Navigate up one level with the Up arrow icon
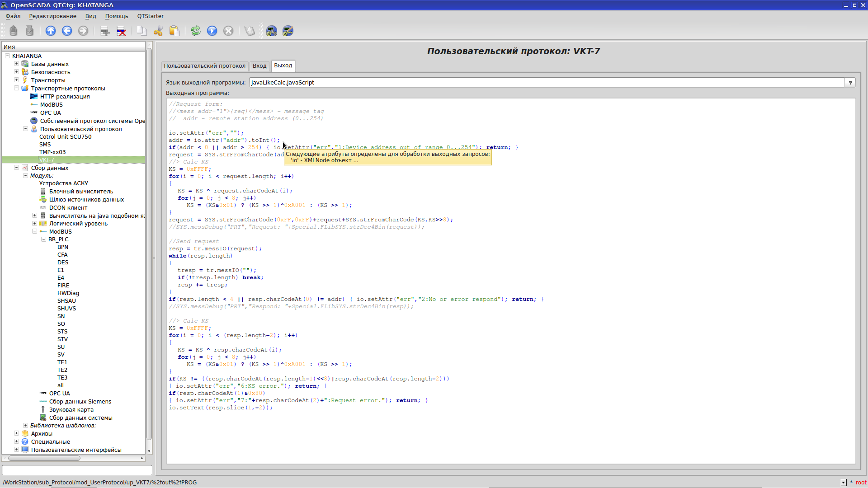The image size is (868, 488). click(51, 31)
